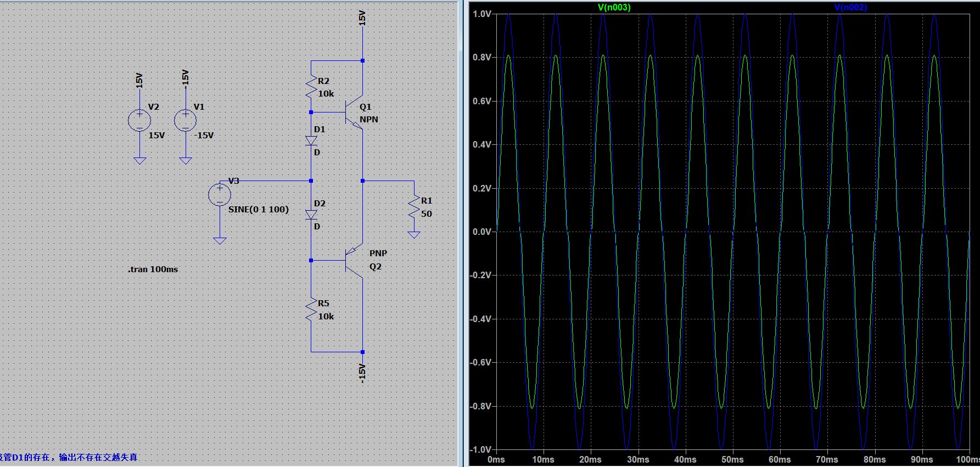Click the 1.0V vertical axis label
Viewport: 980px width, 467px height.
(482, 14)
